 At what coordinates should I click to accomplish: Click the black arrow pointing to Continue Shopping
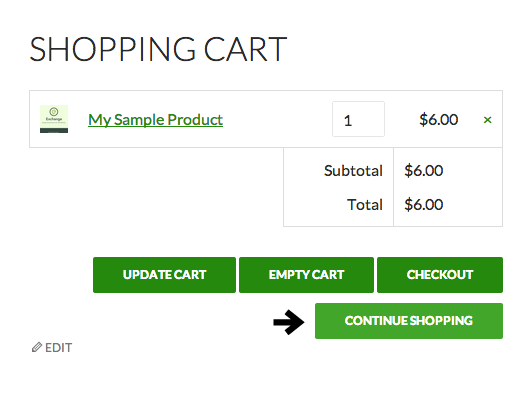289,322
